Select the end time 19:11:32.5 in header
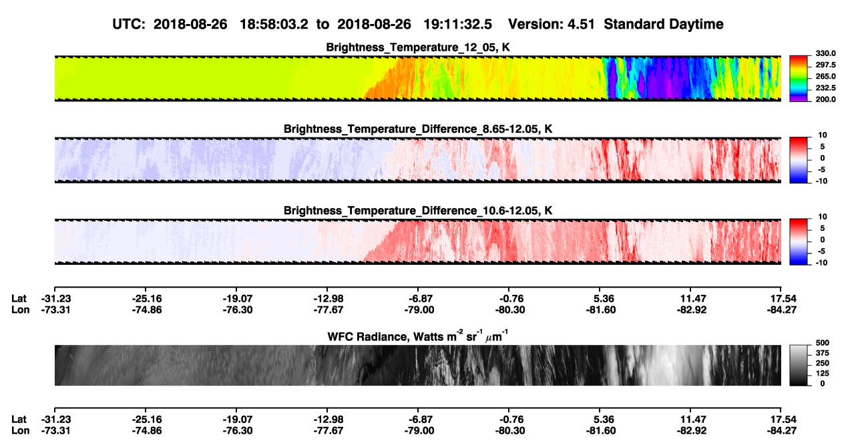868x445 pixels. pyautogui.click(x=458, y=24)
